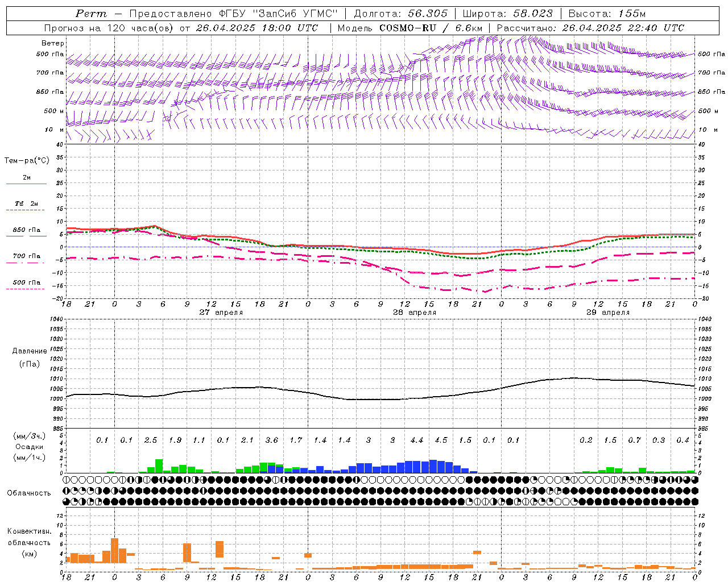Select the "Рассчитано: 26.04.2025 22:40 UTC" text

coord(590,28)
